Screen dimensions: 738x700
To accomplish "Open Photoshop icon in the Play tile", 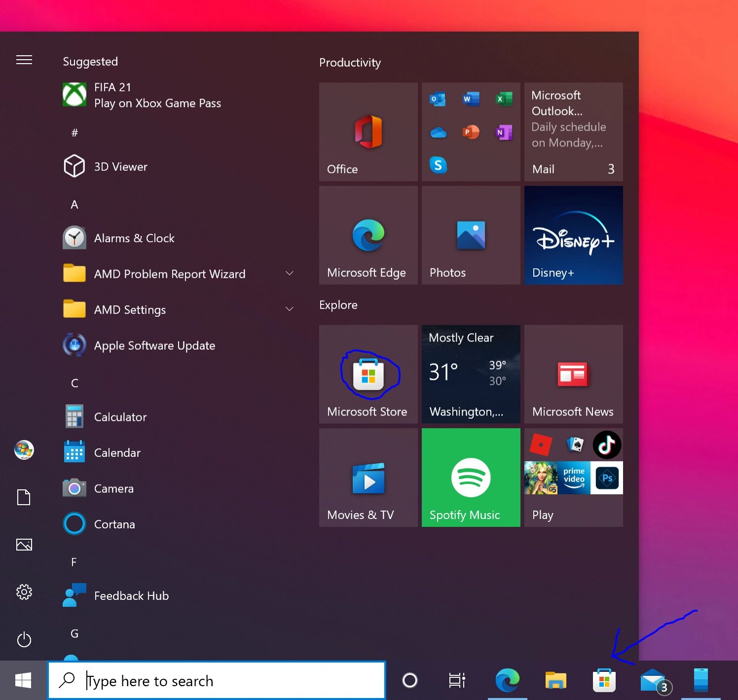I will click(x=607, y=478).
